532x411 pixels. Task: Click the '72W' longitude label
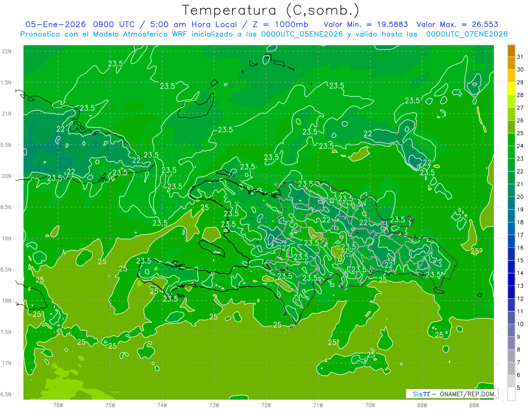click(266, 405)
